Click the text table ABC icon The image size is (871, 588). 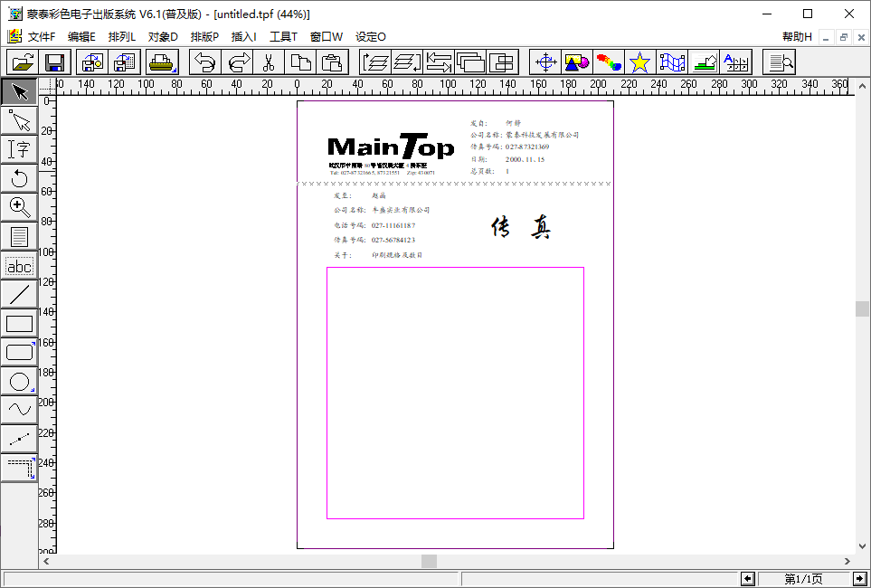point(735,62)
